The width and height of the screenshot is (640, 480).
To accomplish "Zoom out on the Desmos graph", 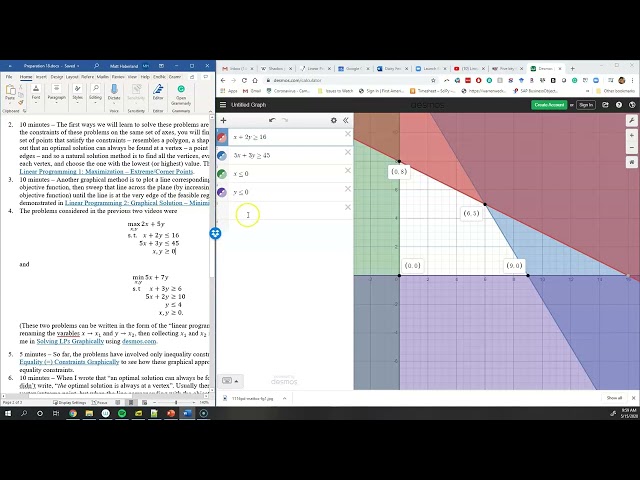I will (x=631, y=147).
